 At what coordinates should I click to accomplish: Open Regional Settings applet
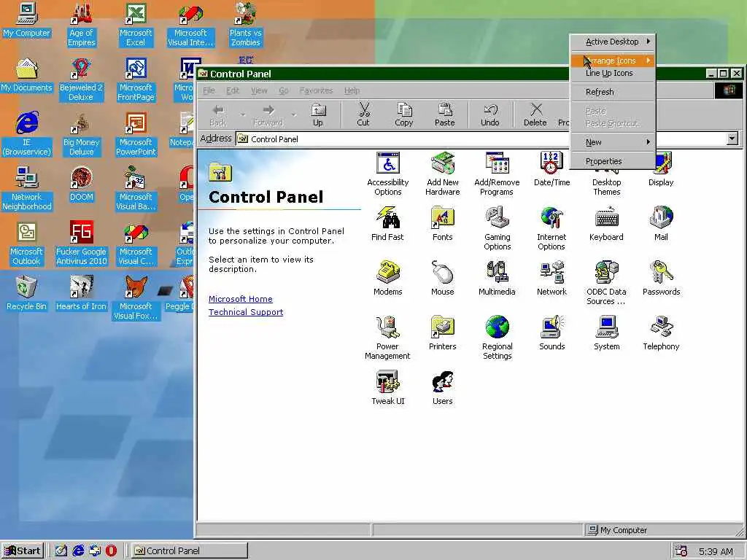497,338
